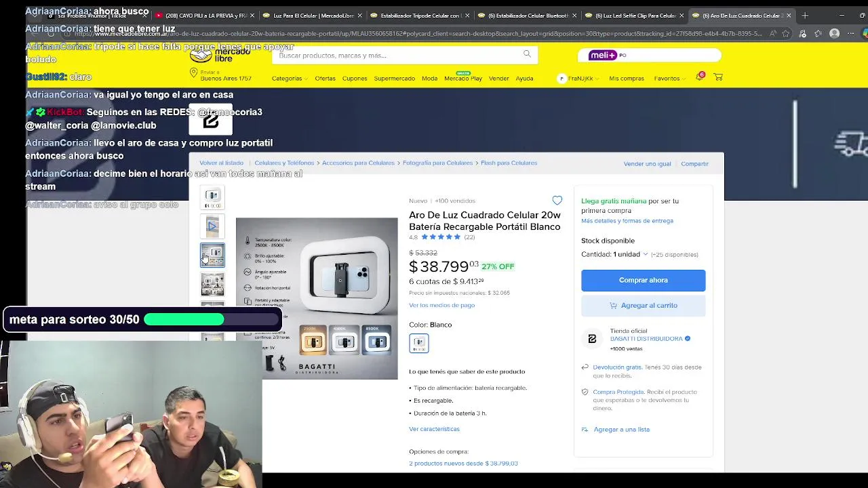Click Vender uno igual link
The width and height of the screenshot is (868, 488).
[647, 164]
